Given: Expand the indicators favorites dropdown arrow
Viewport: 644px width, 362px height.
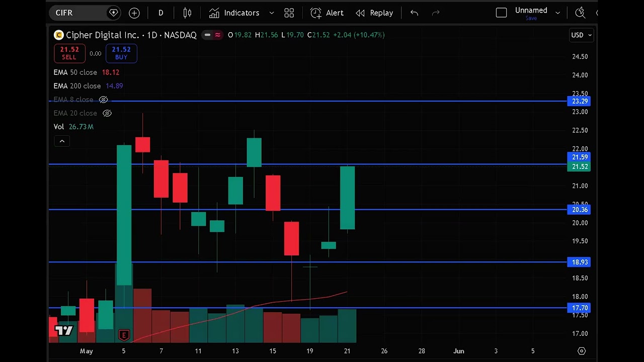Looking at the screenshot, I should point(272,13).
